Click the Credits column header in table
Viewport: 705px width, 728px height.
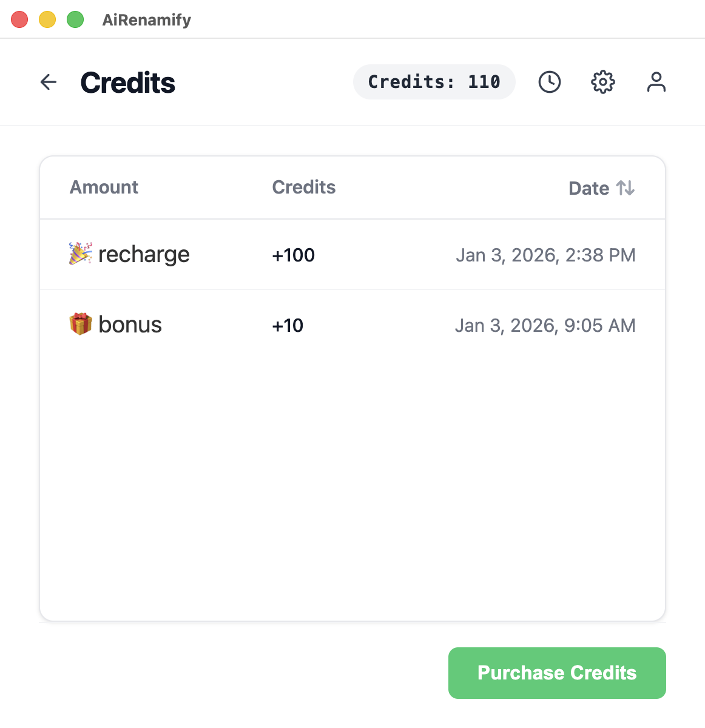tap(304, 187)
